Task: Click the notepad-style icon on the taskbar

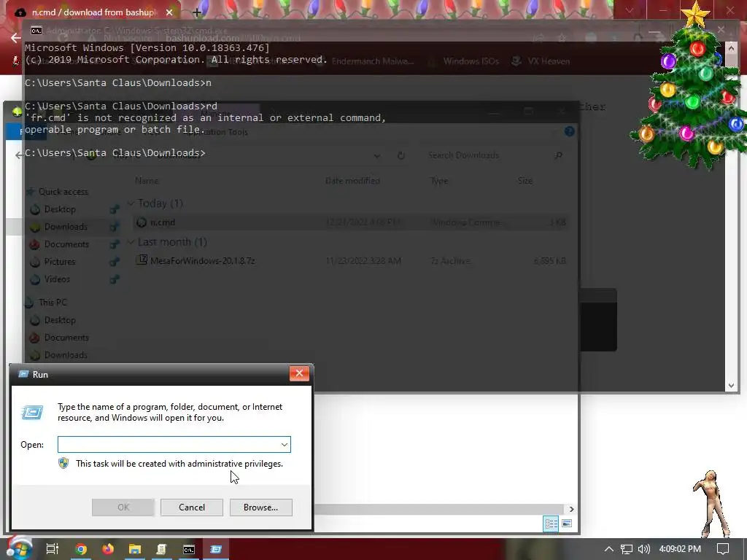Action: tap(161, 549)
